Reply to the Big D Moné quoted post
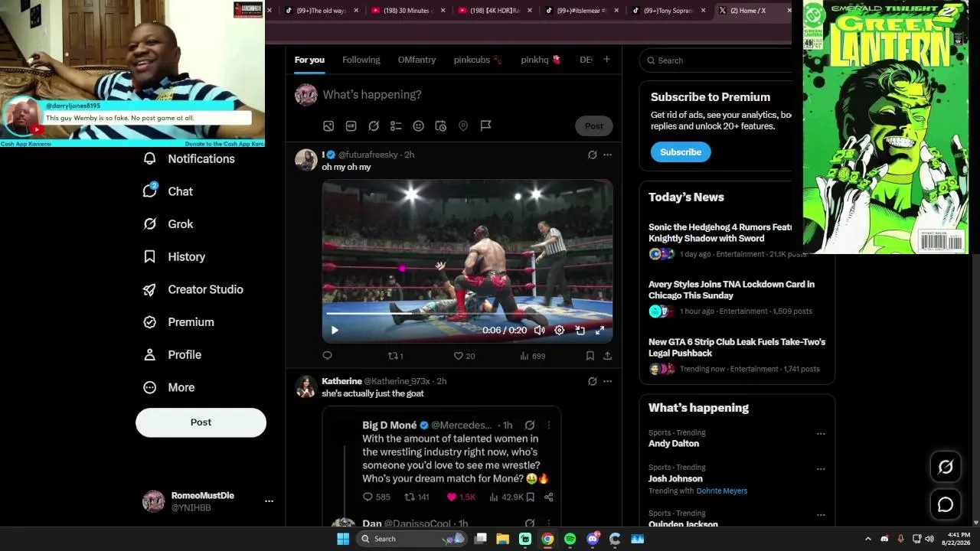Viewport: 980px width, 551px height. [376, 497]
